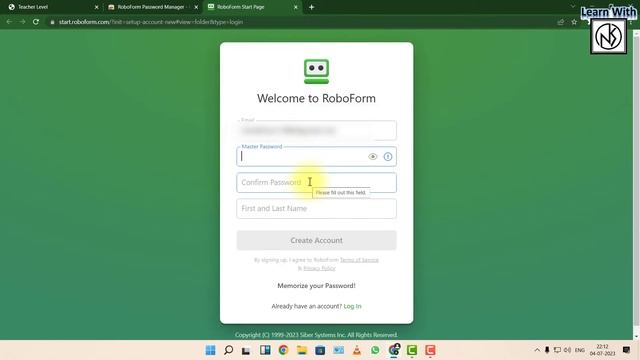640x360 pixels.
Task: Open the green Camtasia app on the taskbar
Action: [x=412, y=350]
